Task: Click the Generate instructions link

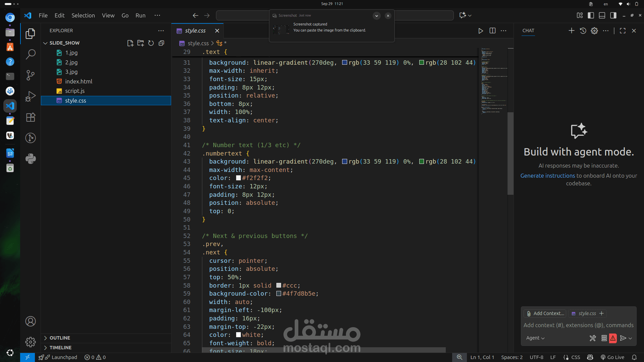Action: click(547, 176)
